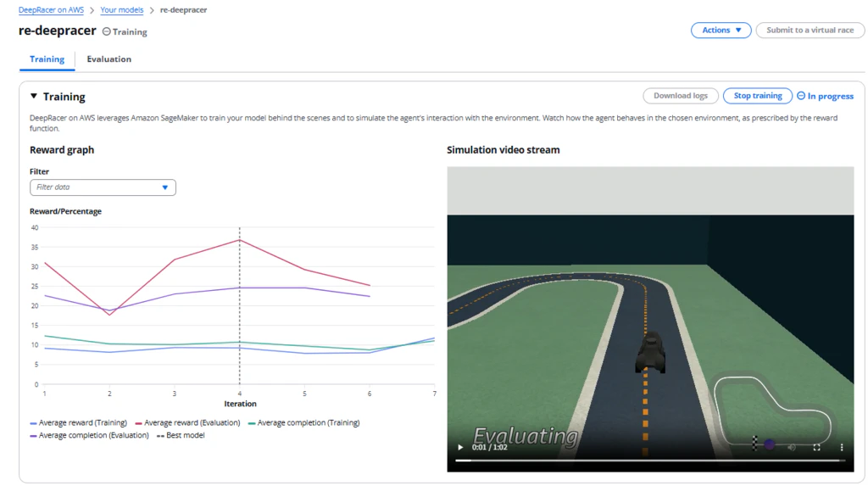Click the video progress bar
This screenshot has height=486, width=868.
(x=650, y=461)
